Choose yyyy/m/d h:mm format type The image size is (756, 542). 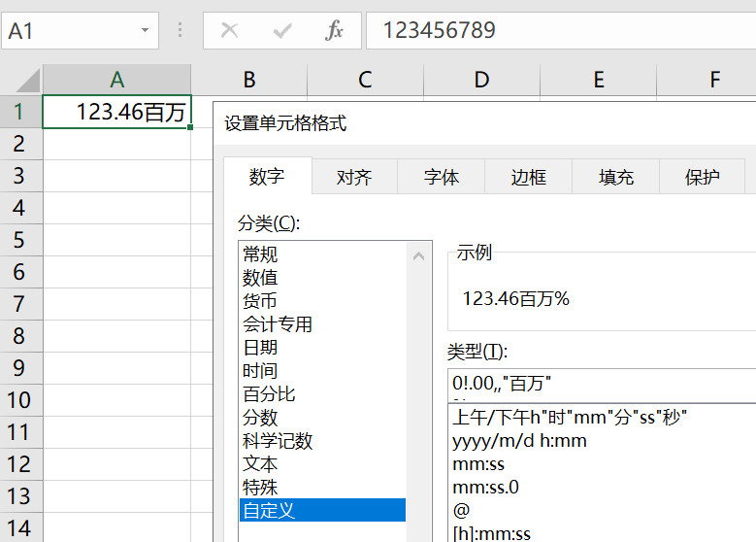(519, 441)
